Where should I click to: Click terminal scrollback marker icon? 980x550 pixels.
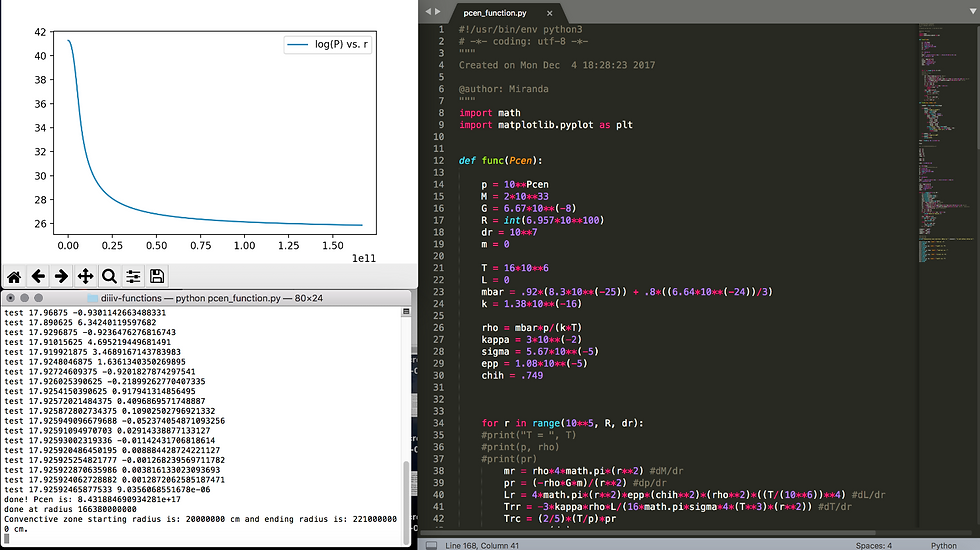coord(406,311)
